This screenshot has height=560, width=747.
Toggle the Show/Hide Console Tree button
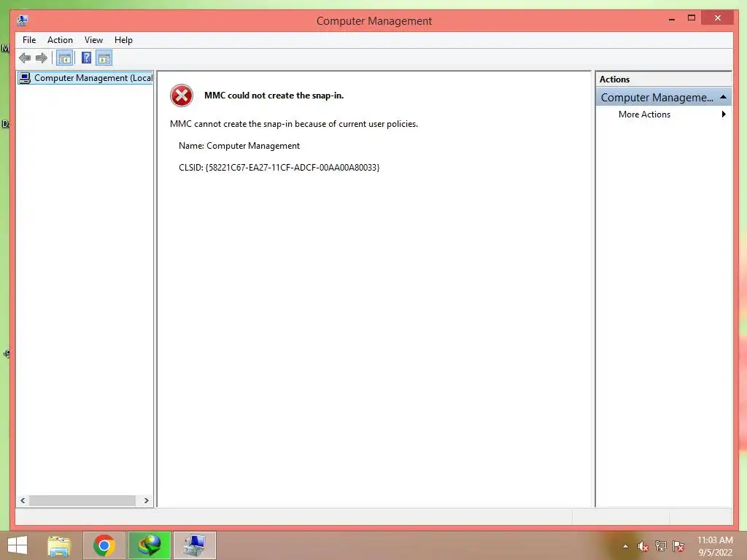64,58
